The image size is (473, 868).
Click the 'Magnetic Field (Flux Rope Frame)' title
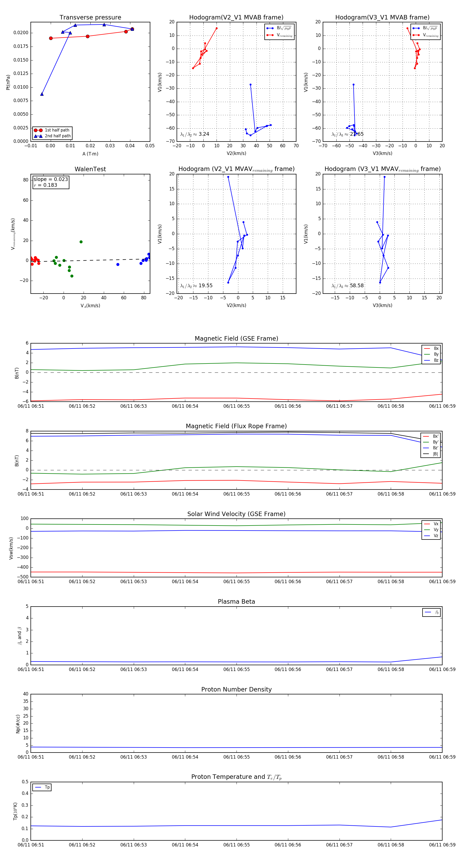coord(236,426)
